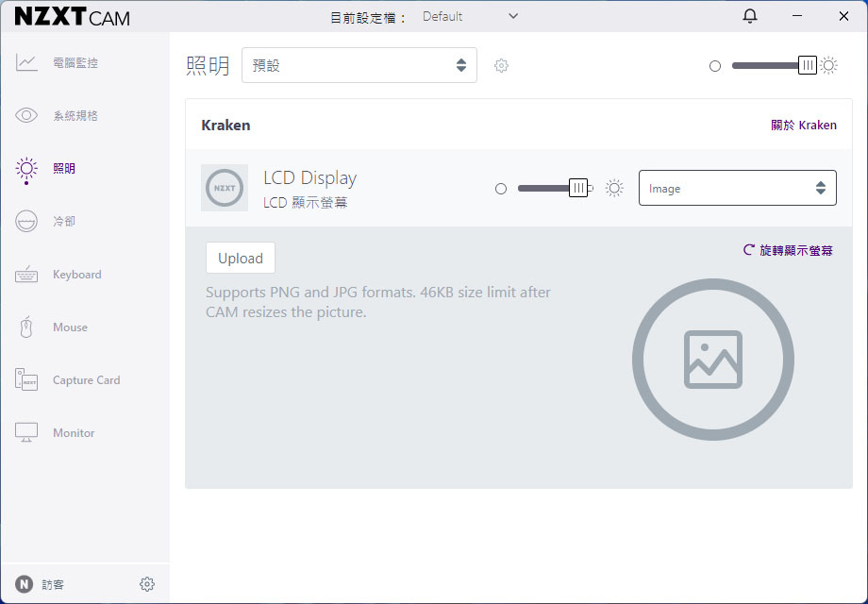Click the Mouse icon in sidebar
Screen dimensions: 868x604
tap(26, 327)
